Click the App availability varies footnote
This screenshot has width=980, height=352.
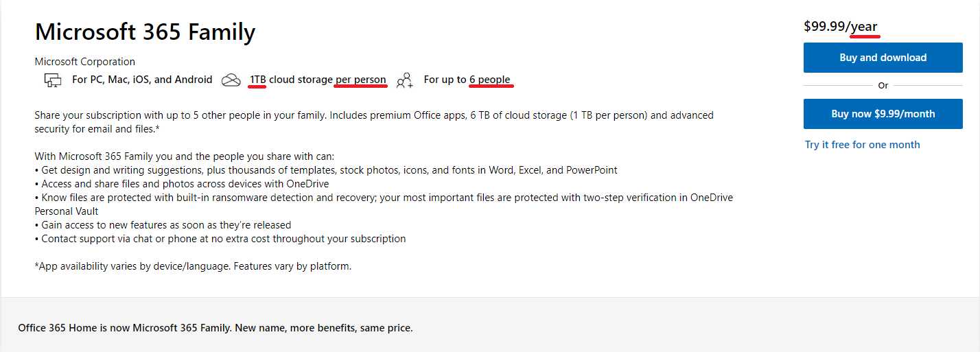click(x=193, y=266)
